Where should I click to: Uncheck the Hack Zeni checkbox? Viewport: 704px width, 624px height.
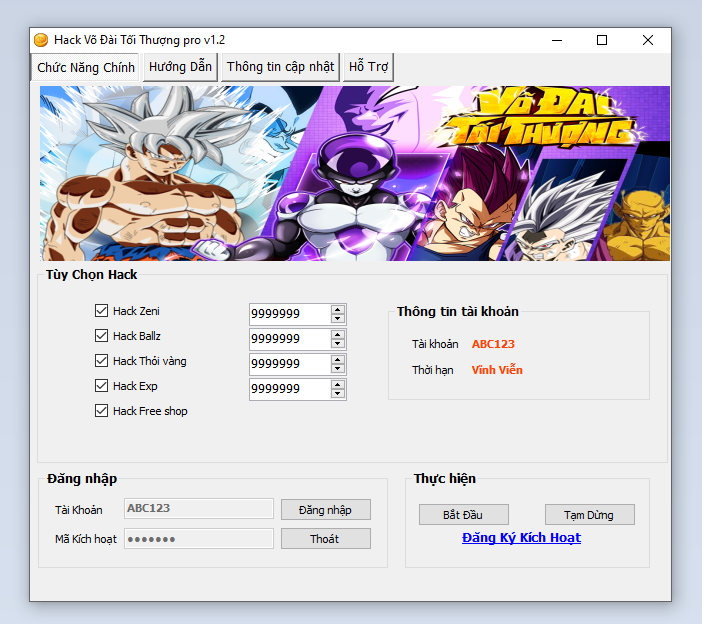click(101, 311)
